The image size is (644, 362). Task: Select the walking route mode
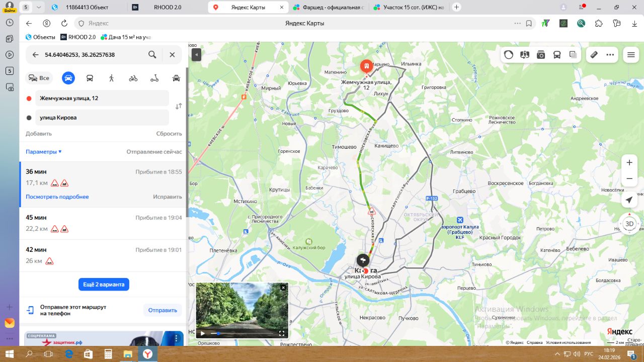tap(111, 78)
